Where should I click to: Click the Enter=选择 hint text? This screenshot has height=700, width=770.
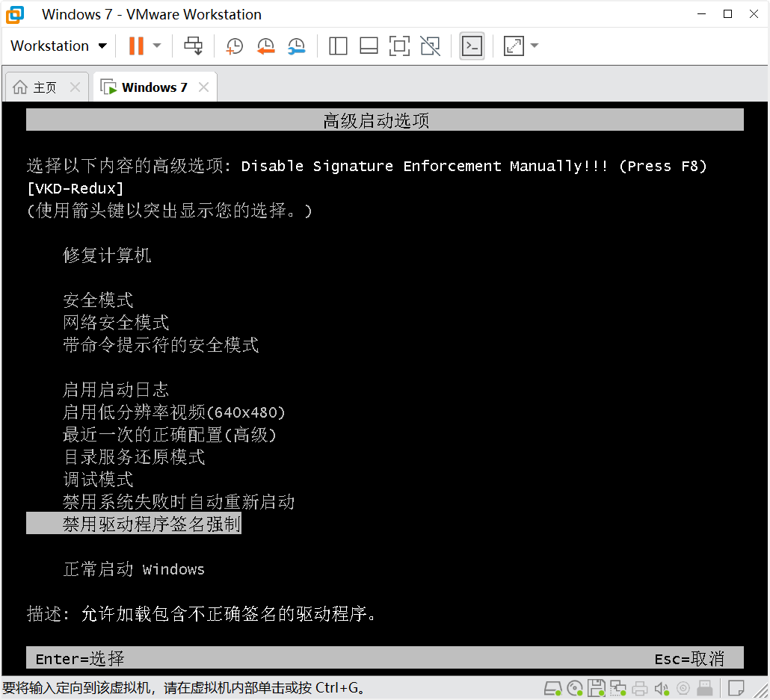79,659
